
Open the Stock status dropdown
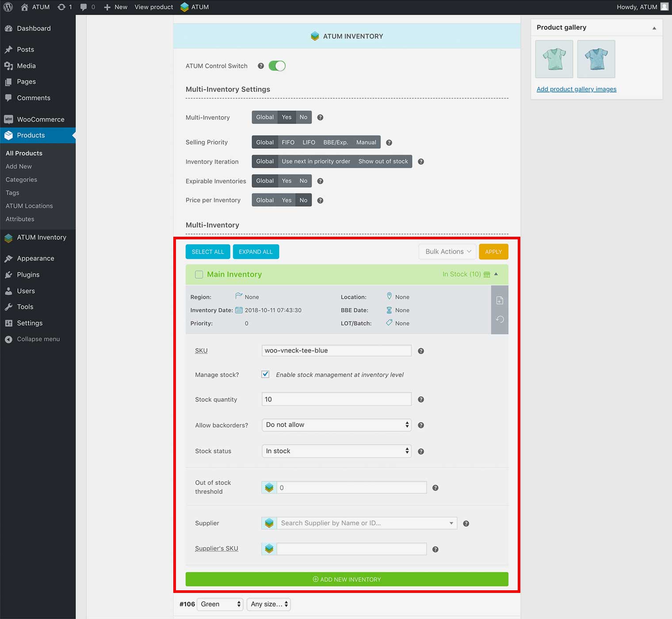(336, 451)
